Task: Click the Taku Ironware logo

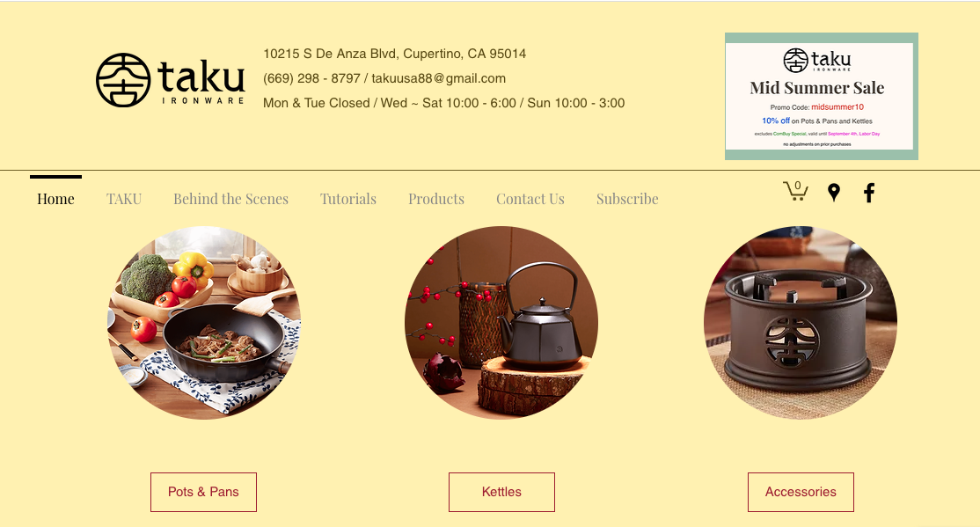Action: pyautogui.click(x=170, y=80)
